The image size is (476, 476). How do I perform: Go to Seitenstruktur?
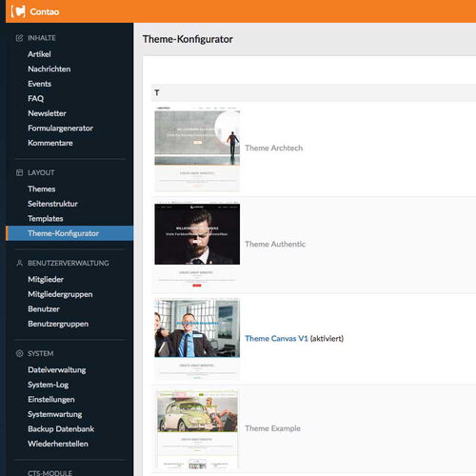(52, 204)
